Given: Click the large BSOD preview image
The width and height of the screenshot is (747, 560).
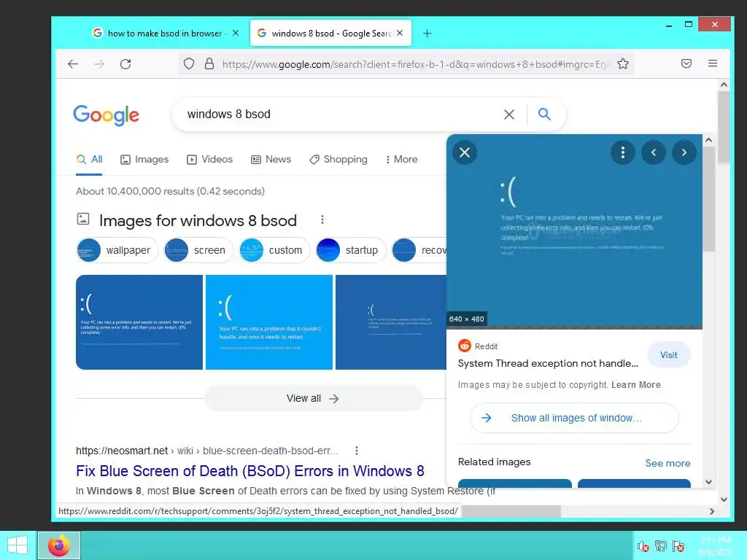Looking at the screenshot, I should (574, 231).
